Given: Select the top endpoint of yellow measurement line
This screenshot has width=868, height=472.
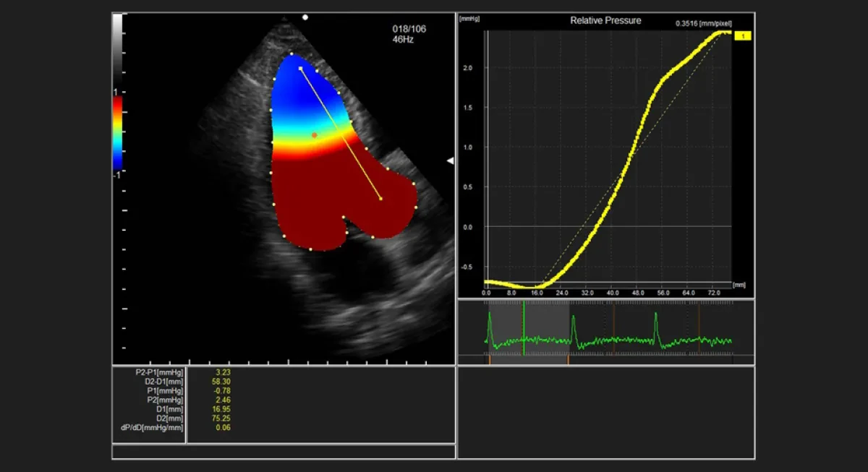Looking at the screenshot, I should coord(300,68).
